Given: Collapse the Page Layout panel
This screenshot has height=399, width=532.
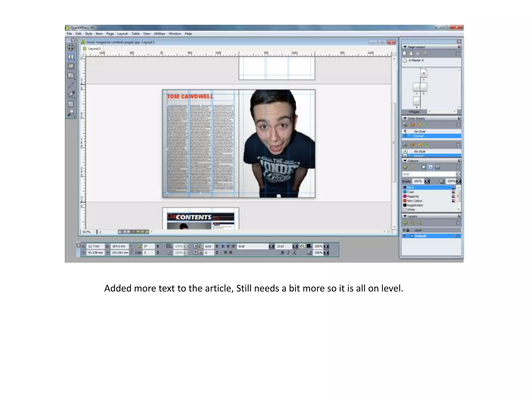Looking at the screenshot, I should [x=405, y=47].
